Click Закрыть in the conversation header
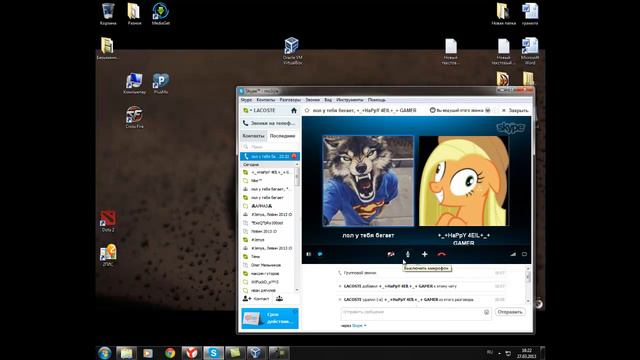 tap(515, 111)
